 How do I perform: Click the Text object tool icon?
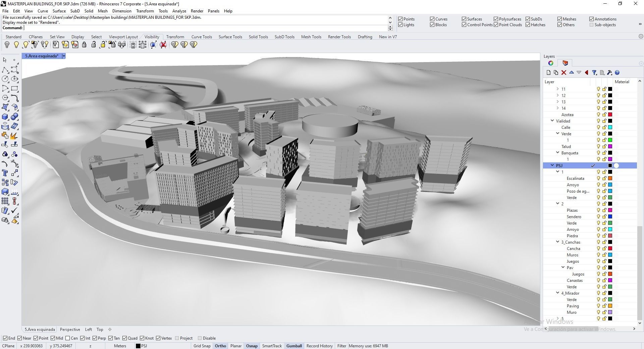[x=5, y=173]
